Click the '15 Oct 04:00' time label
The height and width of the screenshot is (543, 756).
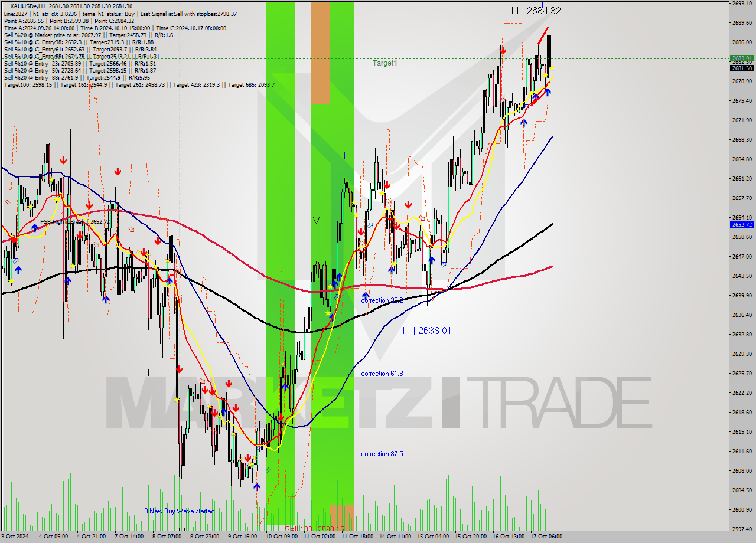(x=432, y=537)
